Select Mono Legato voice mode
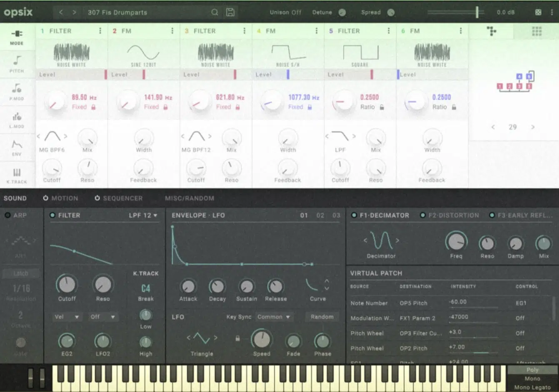Image resolution: width=559 pixels, height=392 pixels. coord(532,387)
